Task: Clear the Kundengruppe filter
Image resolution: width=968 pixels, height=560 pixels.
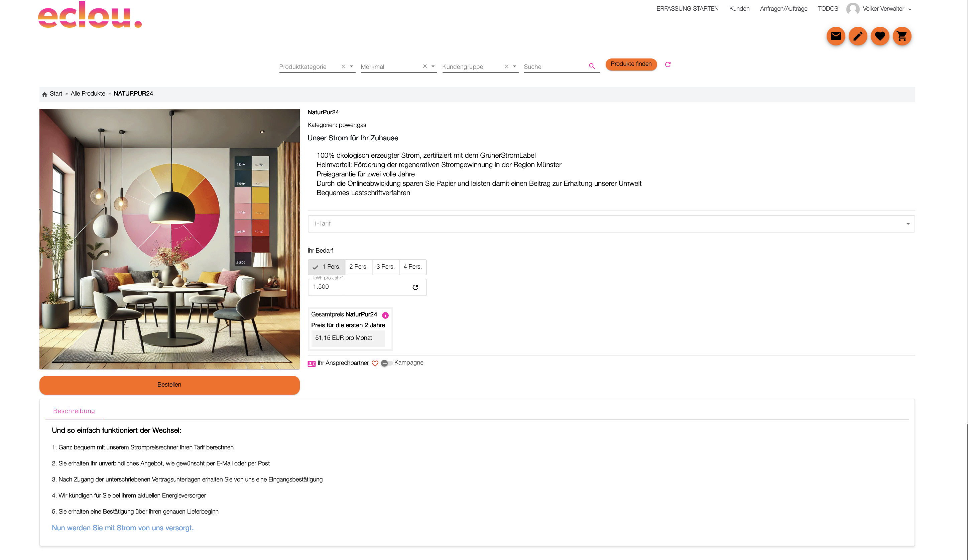Action: (x=506, y=66)
